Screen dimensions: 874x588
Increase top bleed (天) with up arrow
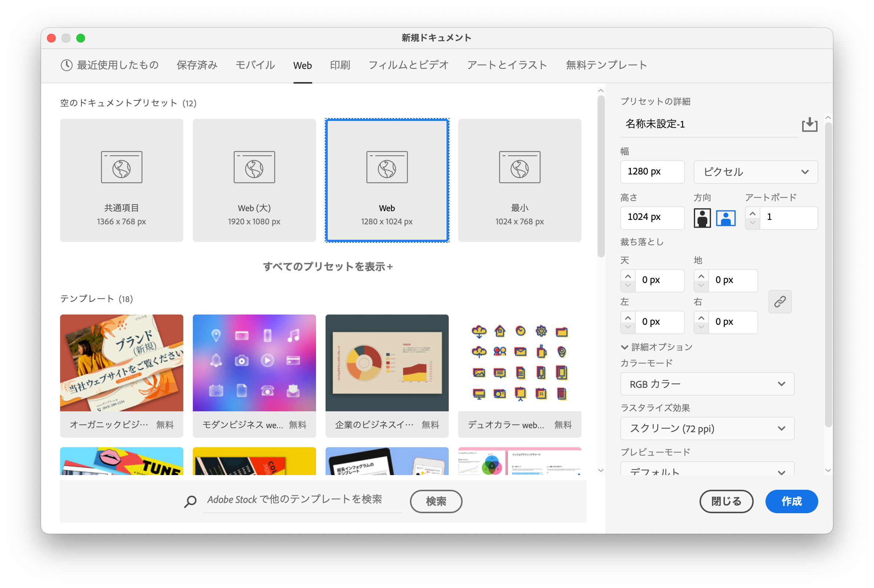point(628,276)
